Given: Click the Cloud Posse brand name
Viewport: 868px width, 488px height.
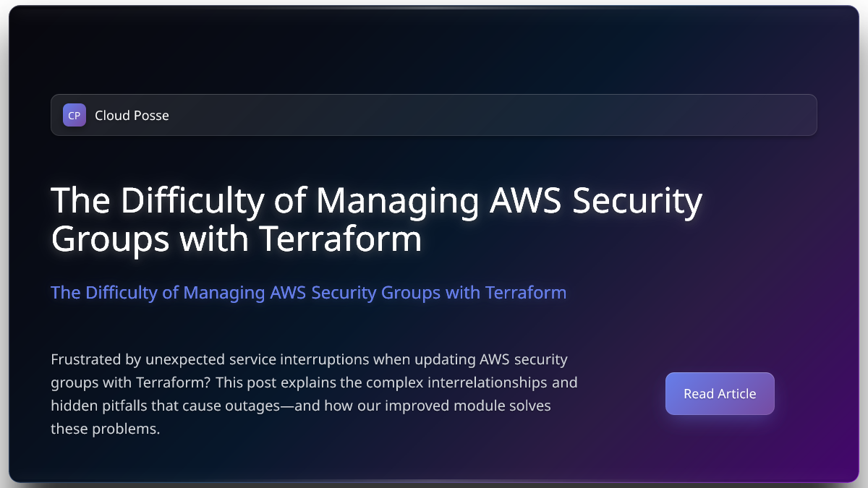Looking at the screenshot, I should (x=132, y=115).
